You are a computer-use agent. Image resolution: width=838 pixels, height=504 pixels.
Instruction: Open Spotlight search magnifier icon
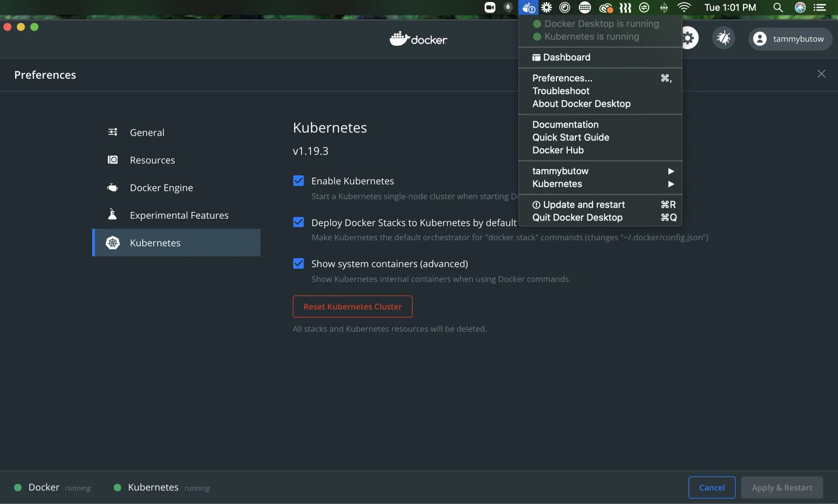(778, 8)
